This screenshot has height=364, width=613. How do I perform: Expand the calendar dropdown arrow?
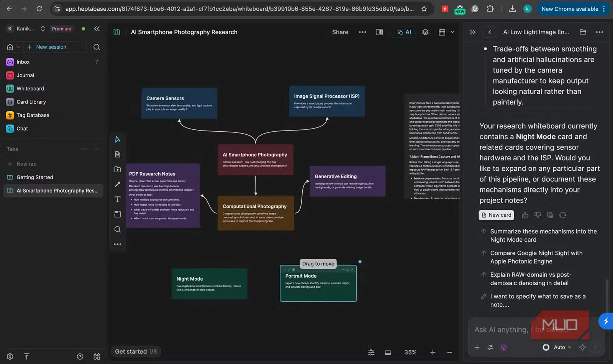click(x=452, y=32)
